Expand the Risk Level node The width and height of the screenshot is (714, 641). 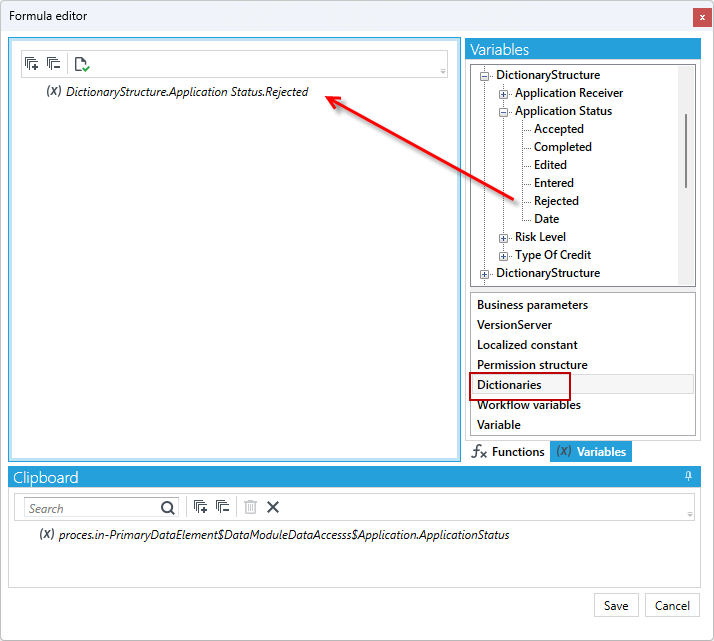pos(503,238)
